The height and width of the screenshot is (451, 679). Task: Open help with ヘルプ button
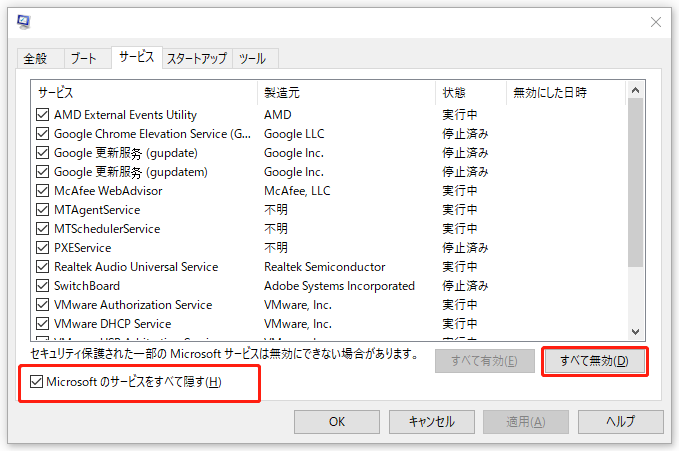[x=621, y=422]
